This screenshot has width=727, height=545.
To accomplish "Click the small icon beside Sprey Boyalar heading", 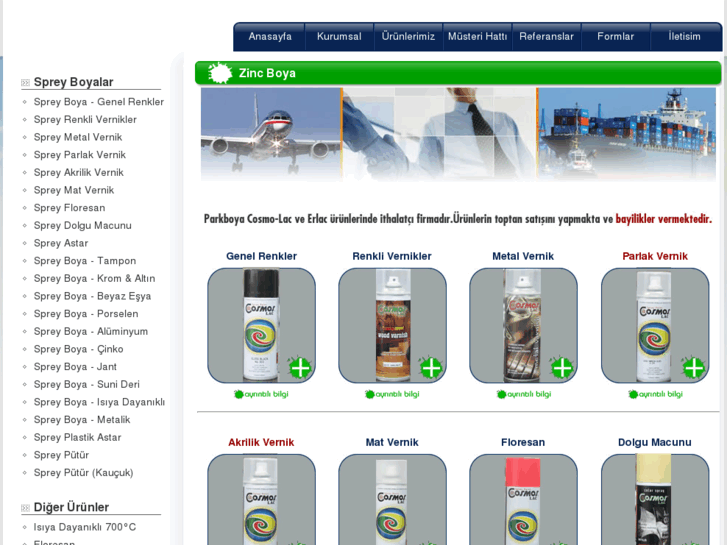I will click(25, 83).
